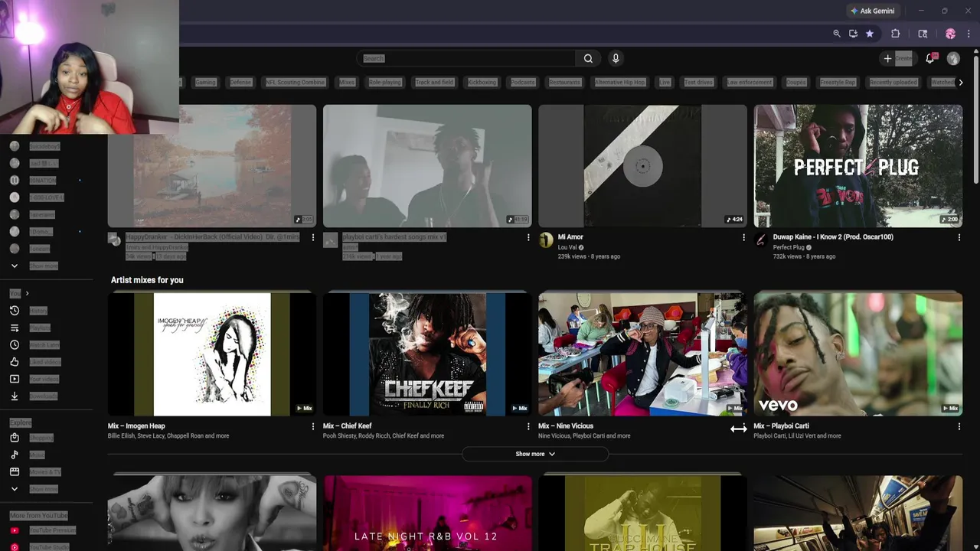This screenshot has height=551, width=980.
Task: Open the Chrome profile avatar
Action: pyautogui.click(x=950, y=34)
